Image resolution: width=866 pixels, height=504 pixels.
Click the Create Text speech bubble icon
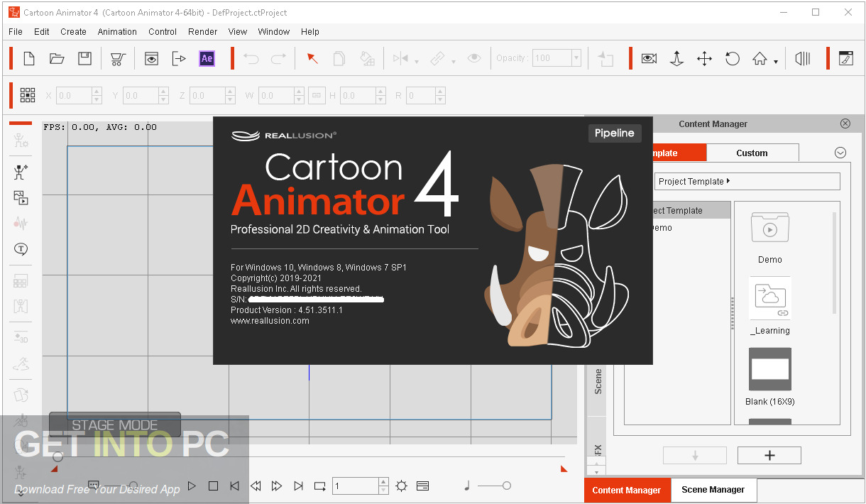(21, 249)
